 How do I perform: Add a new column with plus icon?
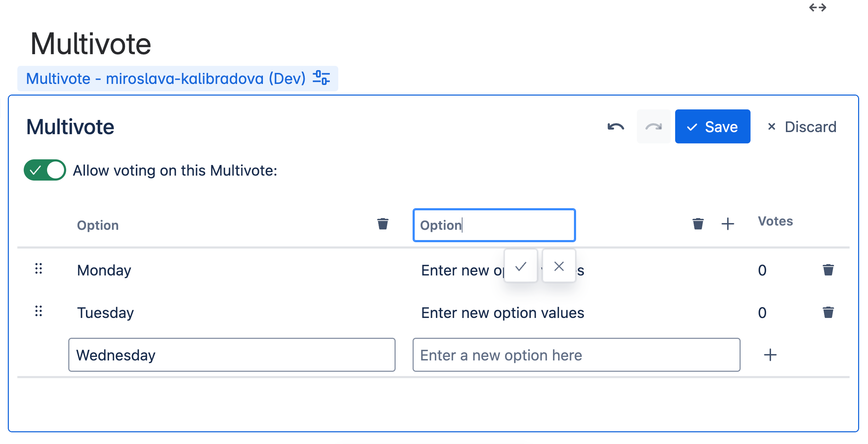pyautogui.click(x=728, y=224)
